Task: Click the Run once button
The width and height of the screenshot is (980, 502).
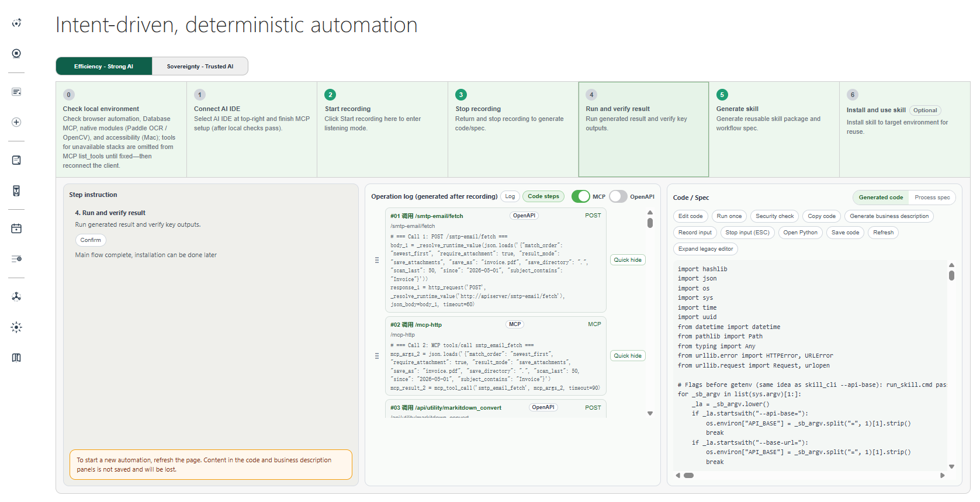Action: [x=729, y=216]
